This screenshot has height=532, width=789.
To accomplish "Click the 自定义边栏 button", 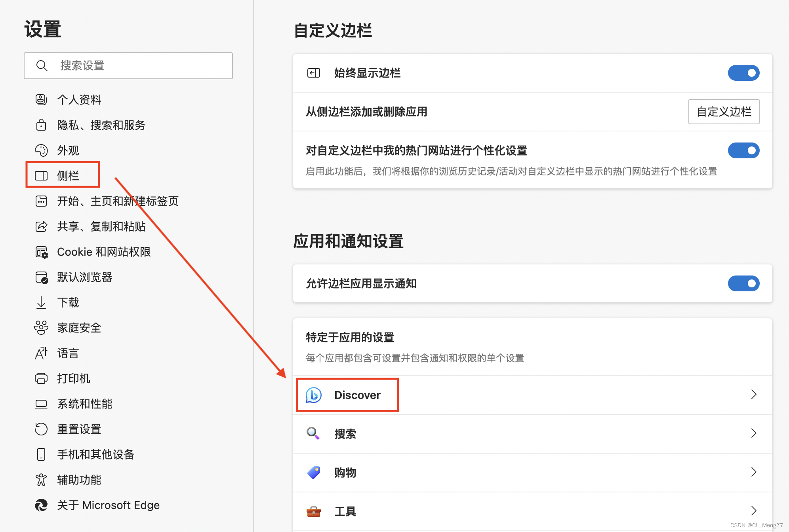I will pyautogui.click(x=724, y=112).
